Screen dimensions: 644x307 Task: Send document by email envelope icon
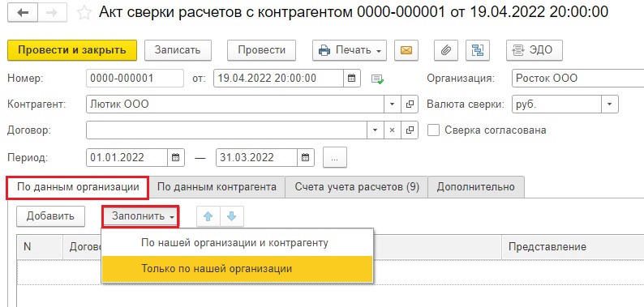(x=406, y=50)
